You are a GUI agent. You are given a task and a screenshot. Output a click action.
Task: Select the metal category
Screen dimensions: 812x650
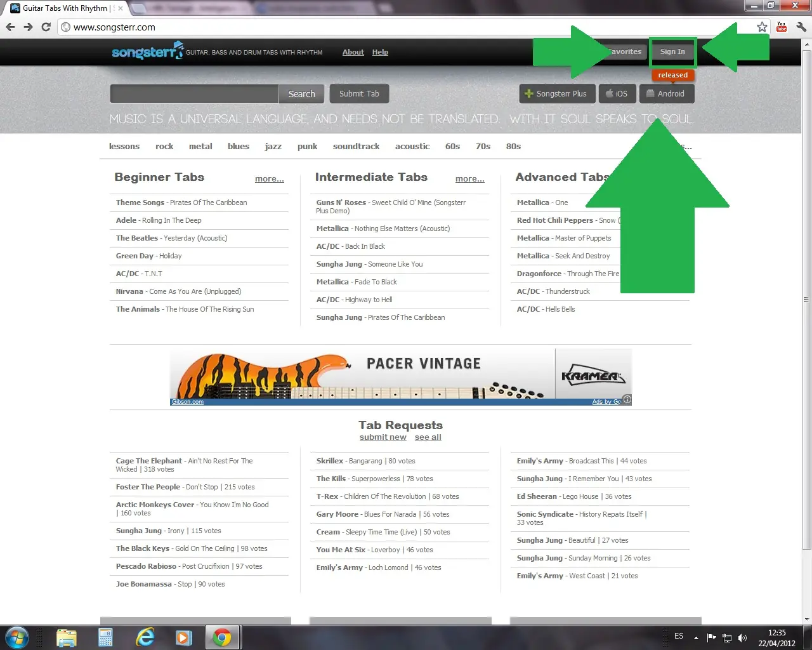click(200, 146)
